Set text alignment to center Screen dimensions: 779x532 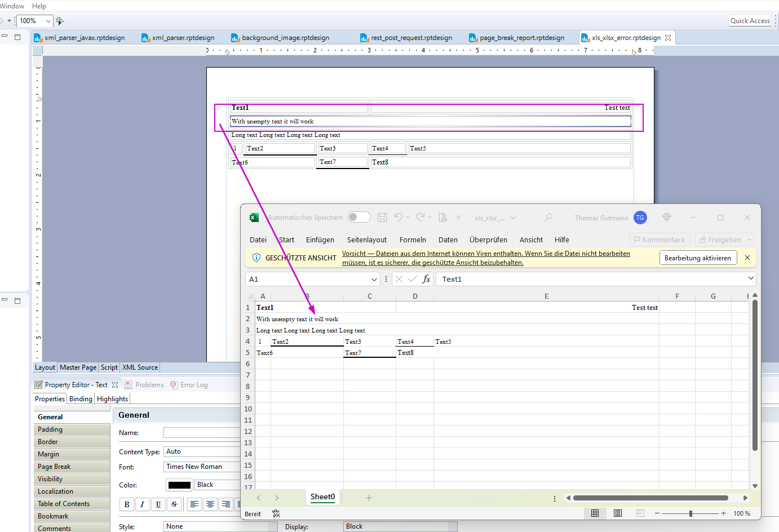pyautogui.click(x=210, y=504)
